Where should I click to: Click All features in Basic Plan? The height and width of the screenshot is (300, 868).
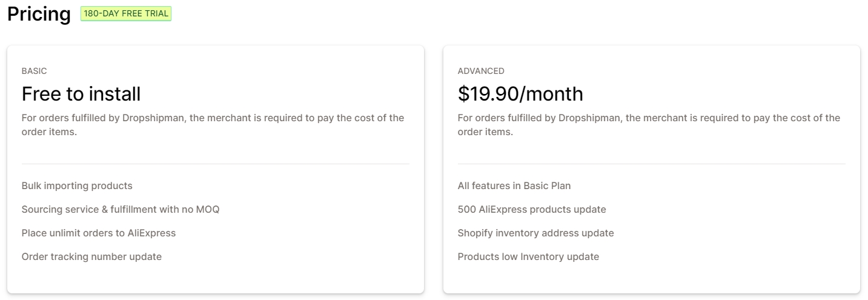click(514, 185)
